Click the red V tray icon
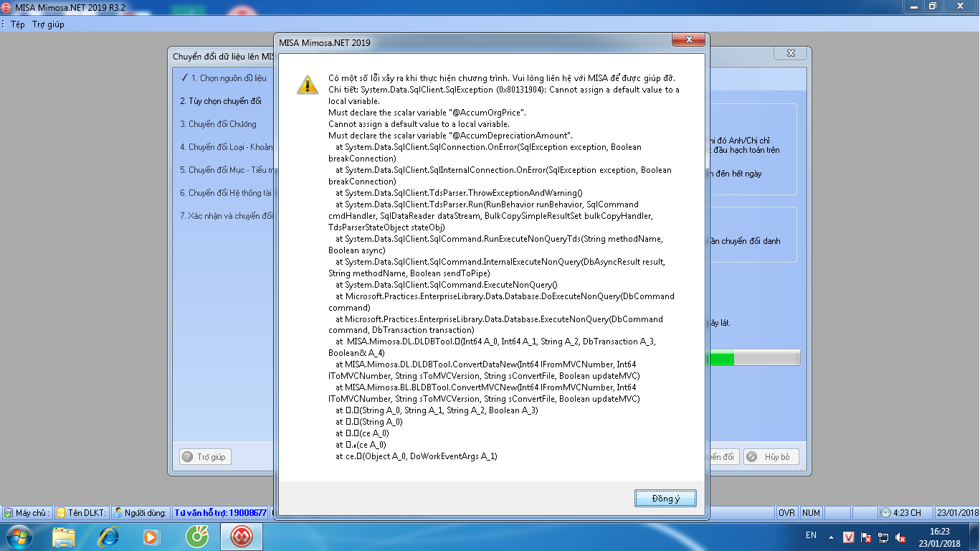 click(848, 537)
